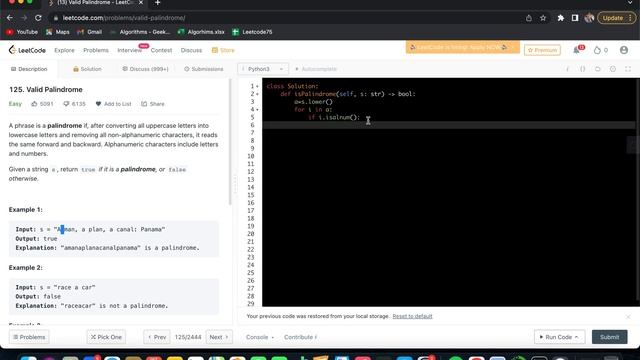Click the address bar URL

124,18
